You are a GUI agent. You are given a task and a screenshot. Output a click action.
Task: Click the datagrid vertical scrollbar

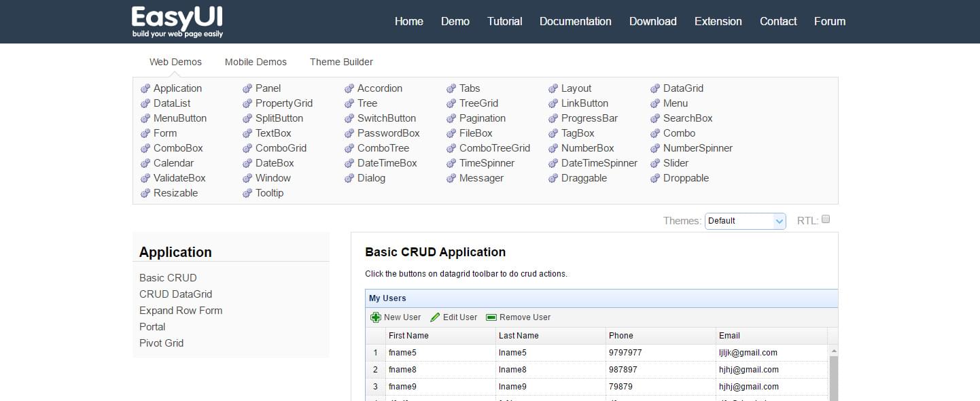pos(834,377)
